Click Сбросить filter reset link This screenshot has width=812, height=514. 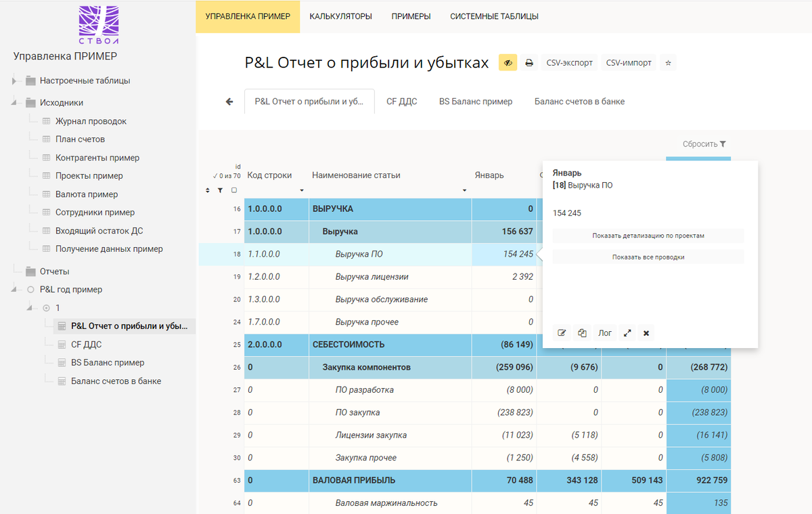pos(704,144)
